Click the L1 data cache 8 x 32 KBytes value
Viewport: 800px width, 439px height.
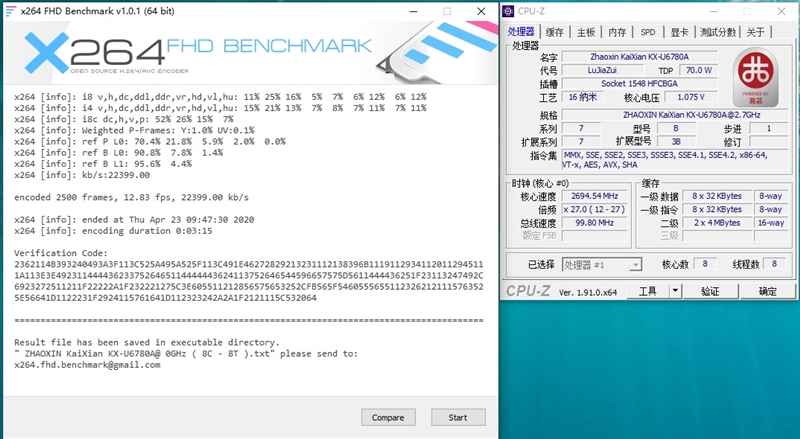pos(717,196)
